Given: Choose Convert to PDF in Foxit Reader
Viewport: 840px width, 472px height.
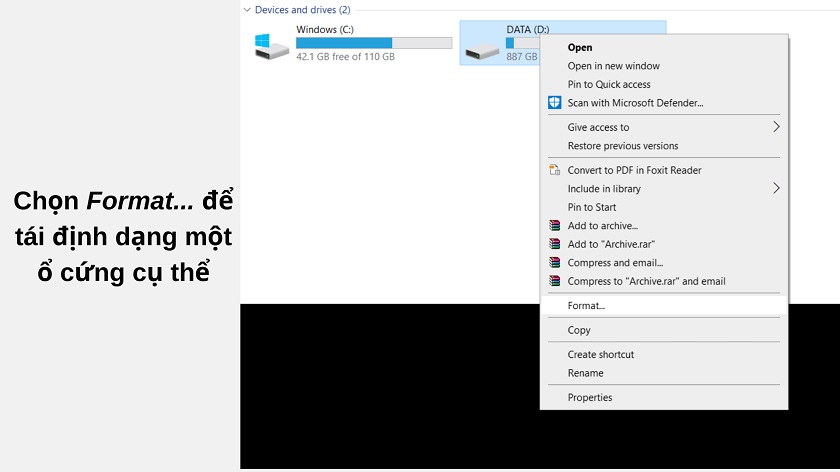Looking at the screenshot, I should coord(664,170).
